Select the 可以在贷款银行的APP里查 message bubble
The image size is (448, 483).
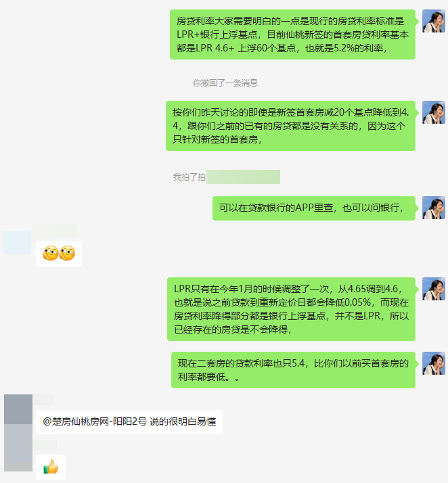(x=314, y=208)
